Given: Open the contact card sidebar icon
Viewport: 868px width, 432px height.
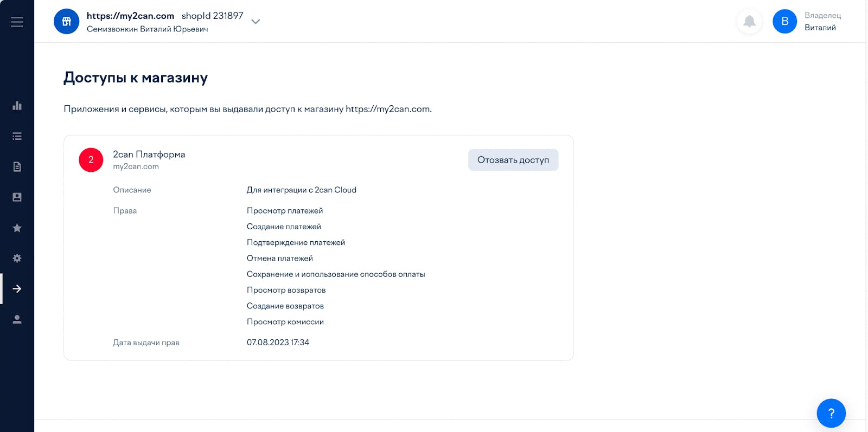Looking at the screenshot, I should coord(17,197).
